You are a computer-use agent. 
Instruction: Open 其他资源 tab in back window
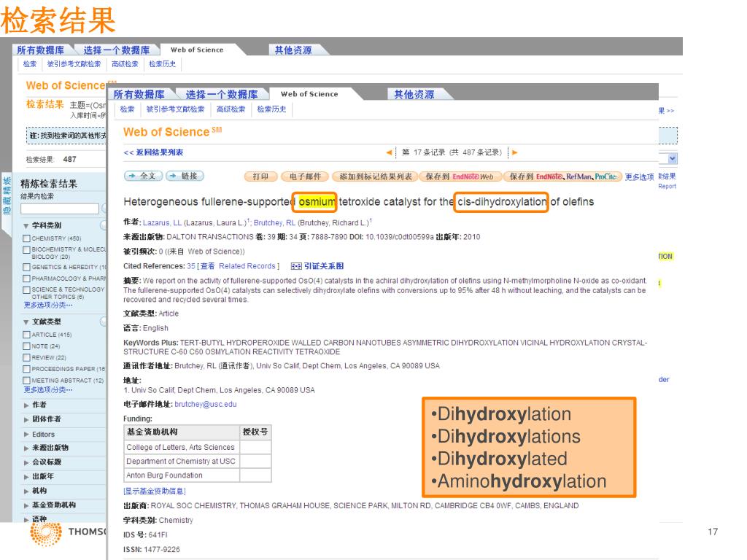(x=293, y=50)
